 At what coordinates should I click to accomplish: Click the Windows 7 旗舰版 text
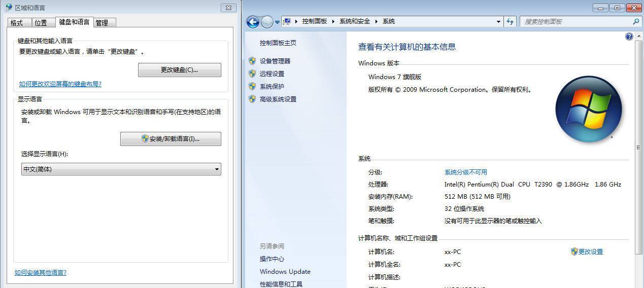pyautogui.click(x=395, y=77)
